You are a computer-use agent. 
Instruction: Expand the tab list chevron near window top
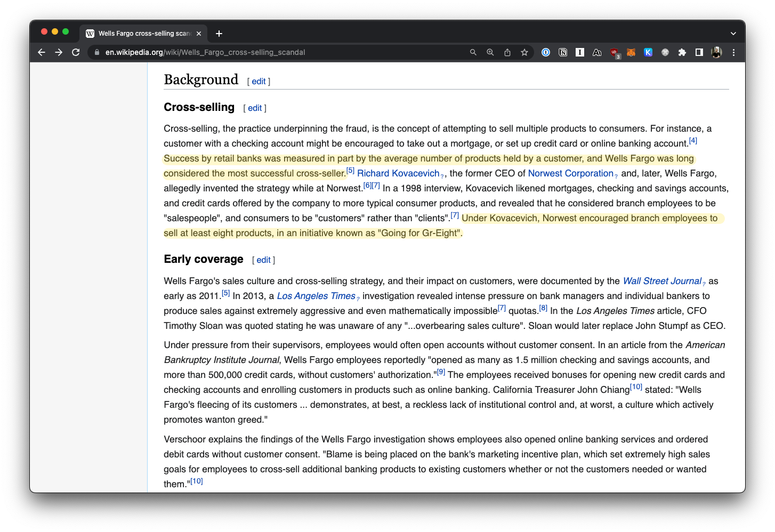coord(733,33)
